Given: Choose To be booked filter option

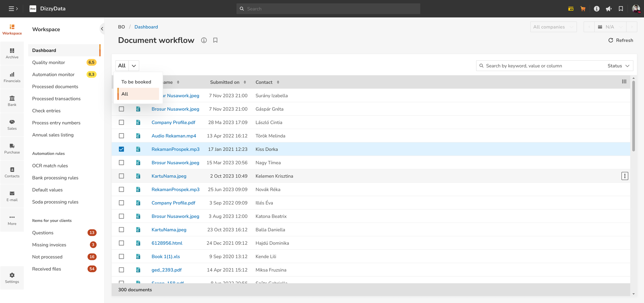Looking at the screenshot, I should pyautogui.click(x=136, y=82).
